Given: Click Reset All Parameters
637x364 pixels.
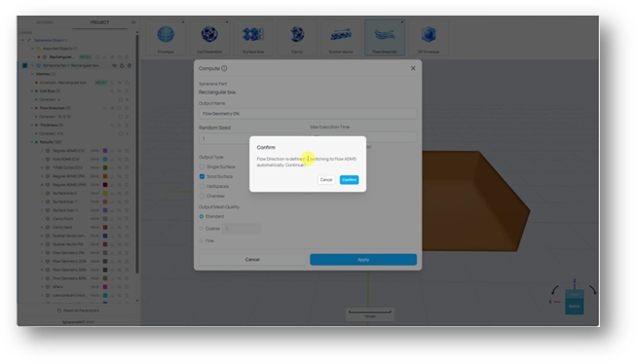Looking at the screenshot, I should pos(78,310).
